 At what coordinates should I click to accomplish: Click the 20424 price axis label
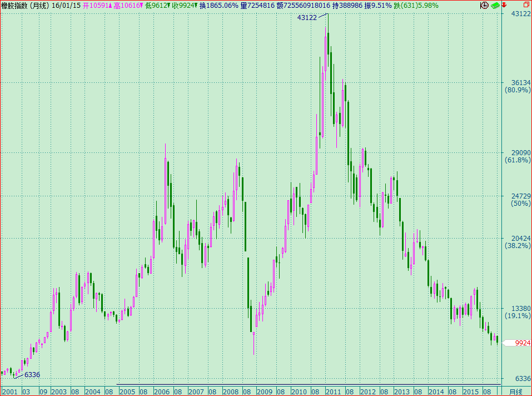point(521,239)
